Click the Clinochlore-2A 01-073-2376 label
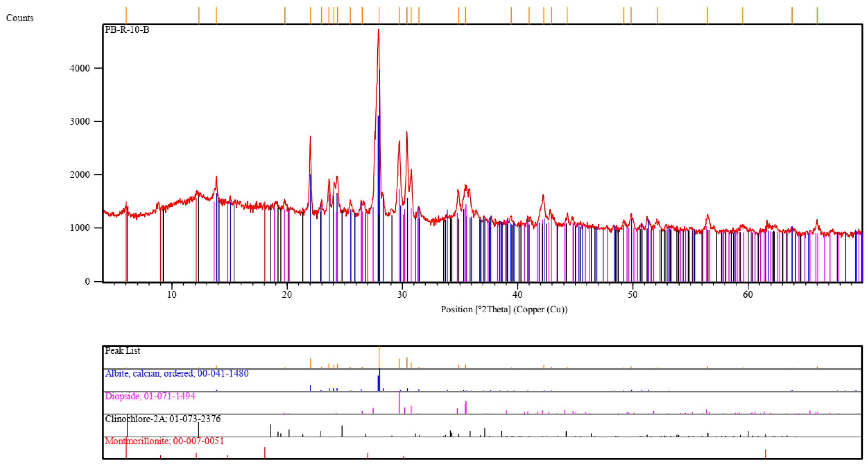This screenshot has width=868, height=468. [x=163, y=419]
